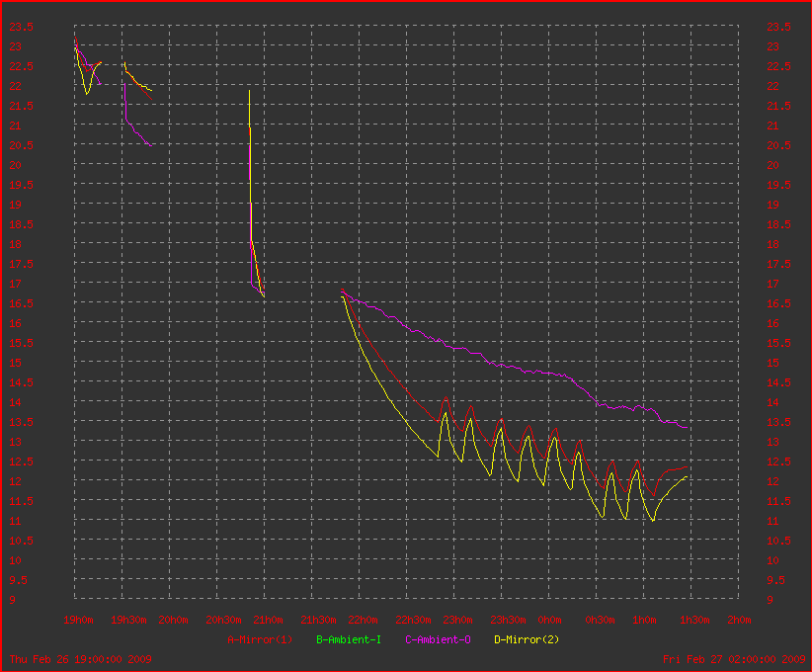
Task: Click the 19h0m time axis label
Action: [x=78, y=621]
